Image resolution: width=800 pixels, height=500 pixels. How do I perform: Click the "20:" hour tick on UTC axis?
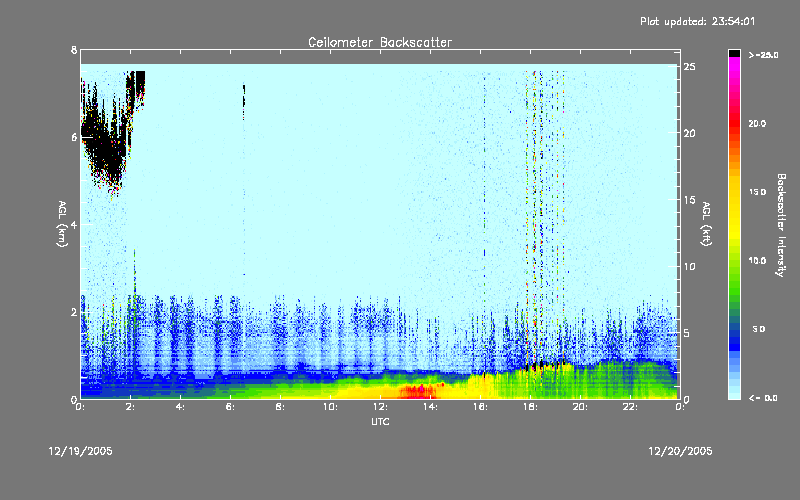(580, 407)
